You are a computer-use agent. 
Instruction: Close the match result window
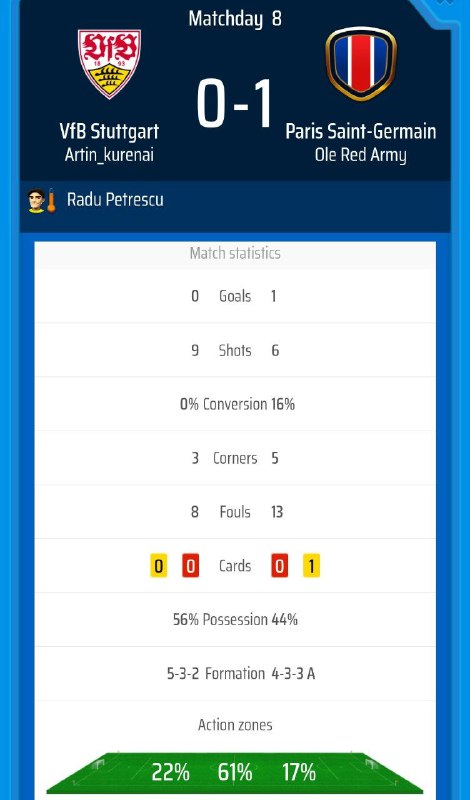coord(444,3)
